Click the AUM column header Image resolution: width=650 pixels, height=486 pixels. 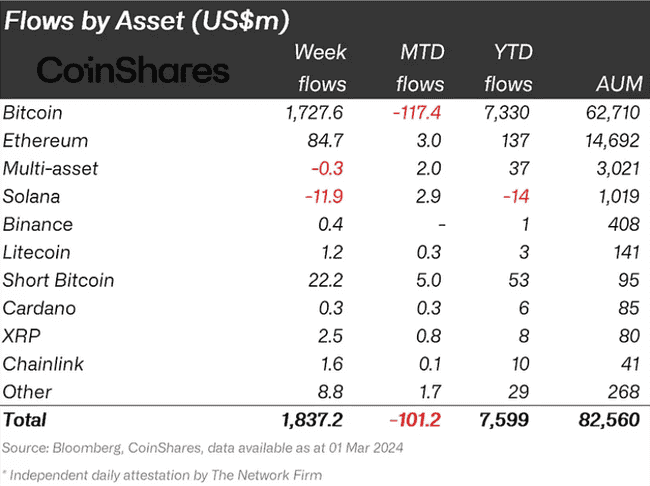[x=612, y=84]
